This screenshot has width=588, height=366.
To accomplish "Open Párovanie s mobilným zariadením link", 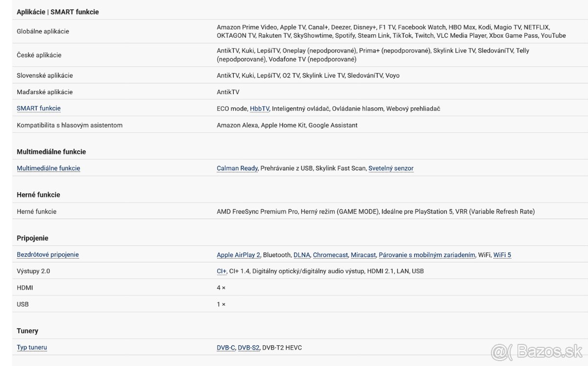I will [427, 255].
